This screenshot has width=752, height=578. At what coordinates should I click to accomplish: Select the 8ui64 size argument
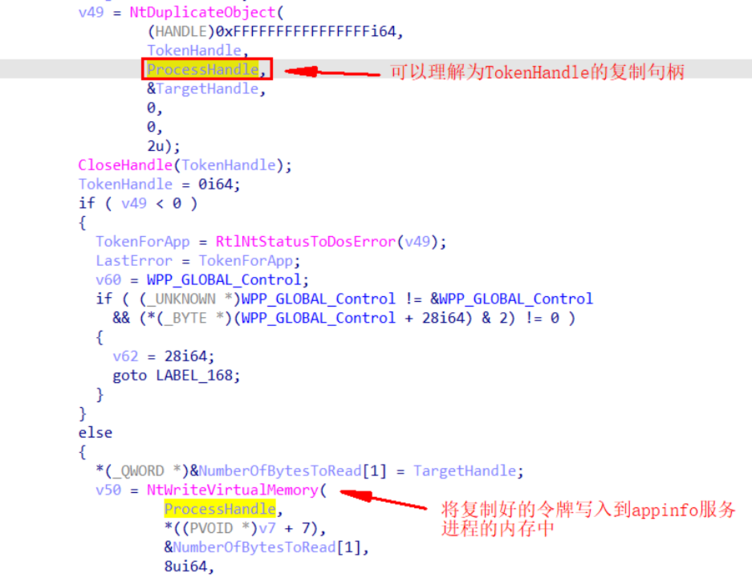click(186, 566)
